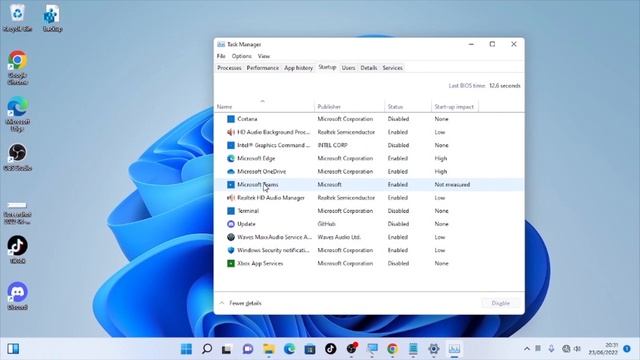Select the 'Xbox App Services' name text
The height and width of the screenshot is (360, 640).
(x=260, y=263)
